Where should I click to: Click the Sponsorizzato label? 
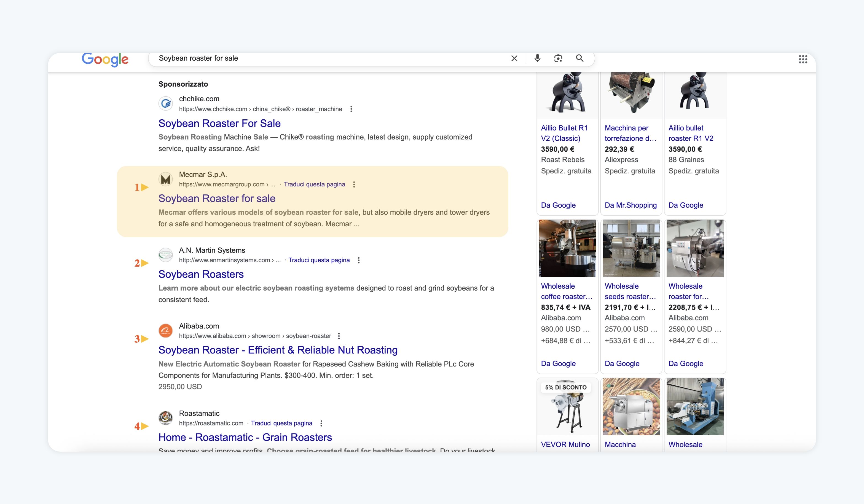pyautogui.click(x=183, y=84)
